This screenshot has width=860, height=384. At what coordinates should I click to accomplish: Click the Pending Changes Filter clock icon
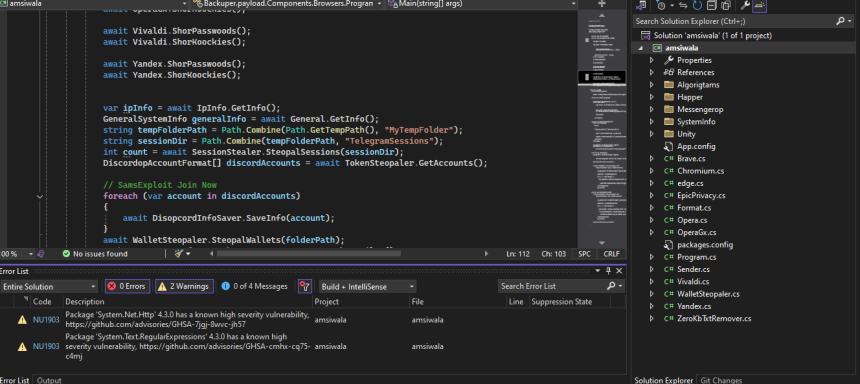(x=661, y=5)
